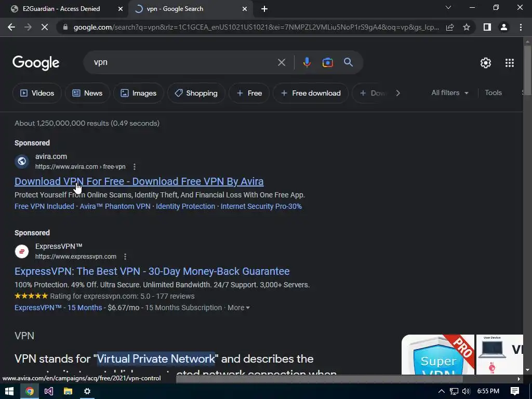This screenshot has height=399, width=532.
Task: Open Avira Phantom VPN sitelink
Action: point(115,206)
